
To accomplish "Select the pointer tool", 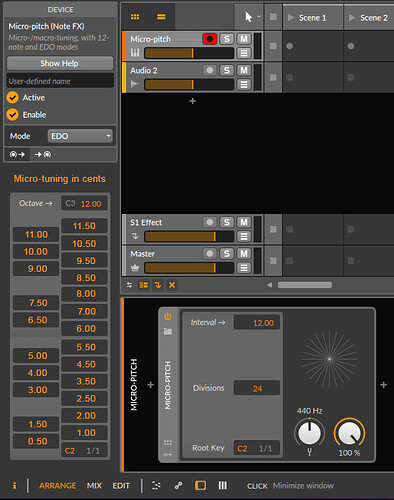I will click(248, 17).
